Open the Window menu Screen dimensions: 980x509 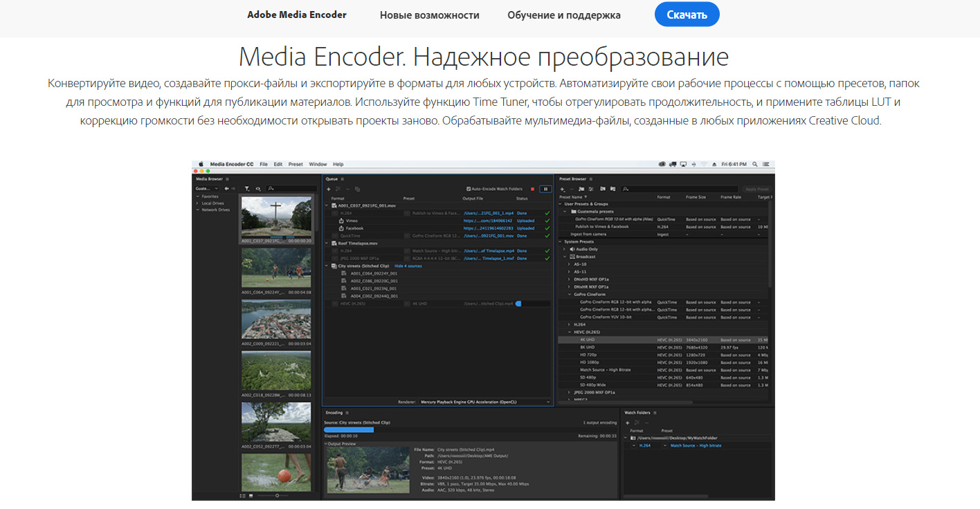click(318, 165)
